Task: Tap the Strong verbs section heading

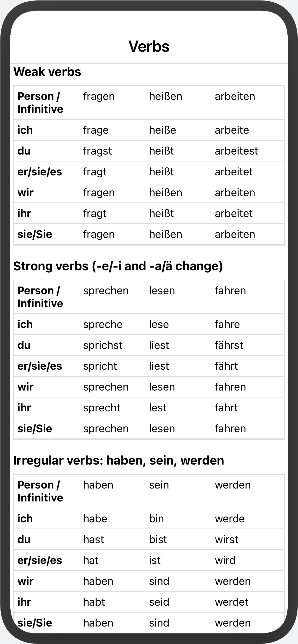Action: pyautogui.click(x=118, y=266)
